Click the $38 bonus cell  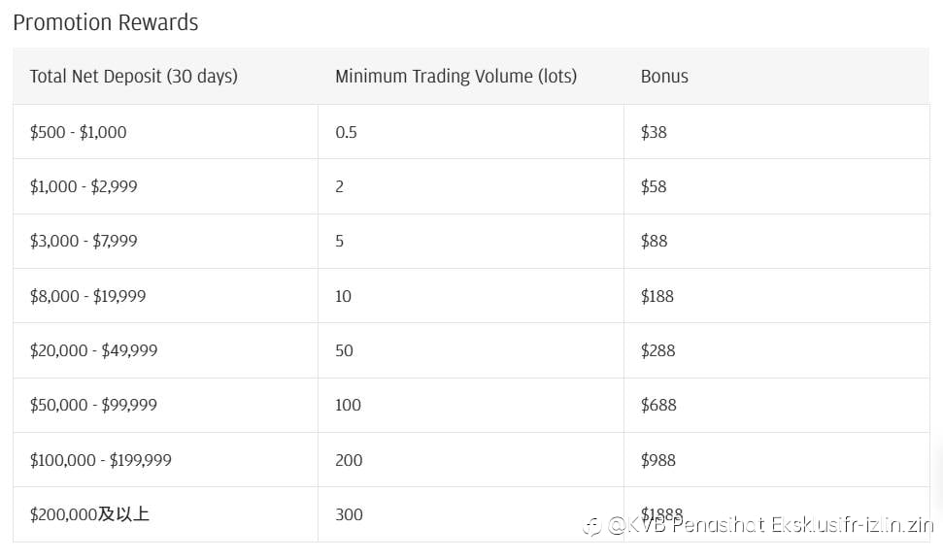tap(776, 132)
